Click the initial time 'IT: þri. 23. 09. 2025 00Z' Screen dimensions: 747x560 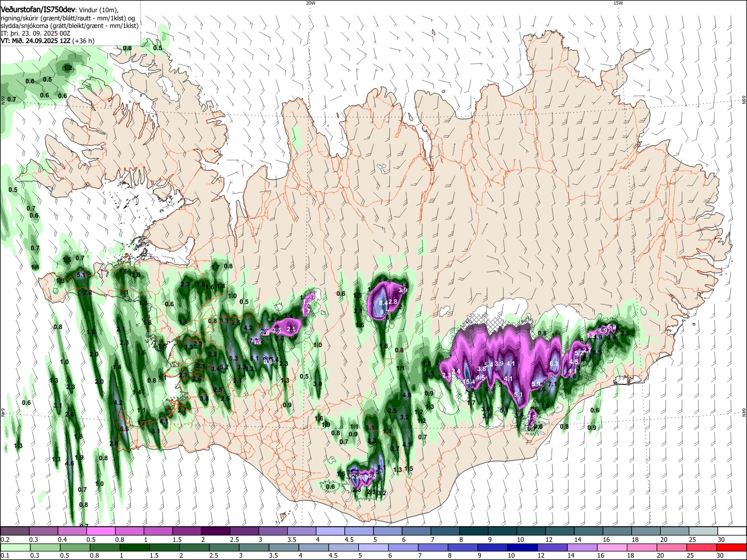tap(35, 33)
